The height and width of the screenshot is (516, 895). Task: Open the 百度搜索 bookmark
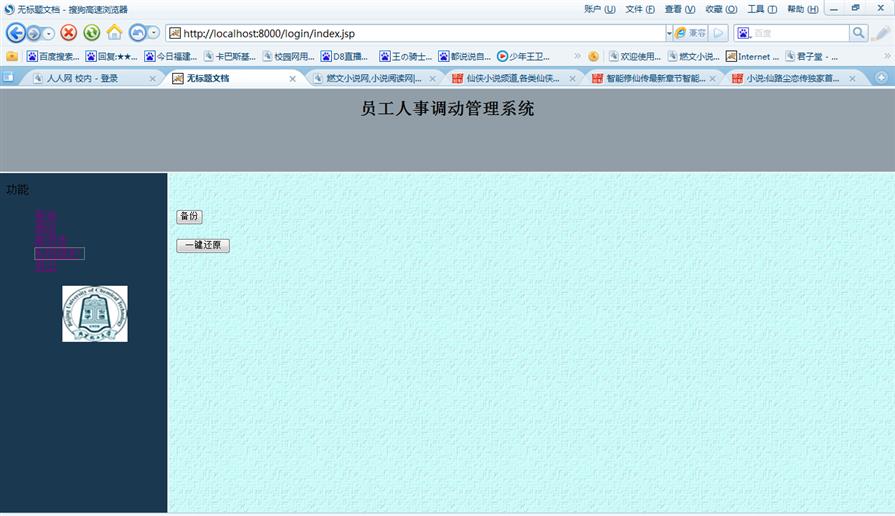(53, 56)
